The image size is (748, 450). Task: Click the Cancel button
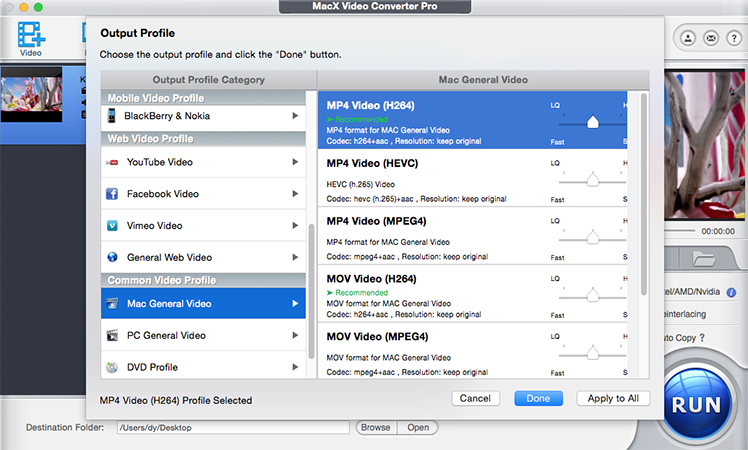pyautogui.click(x=475, y=398)
